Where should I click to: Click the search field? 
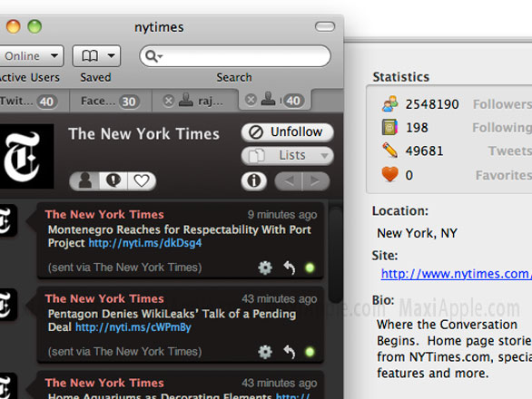pyautogui.click(x=235, y=56)
